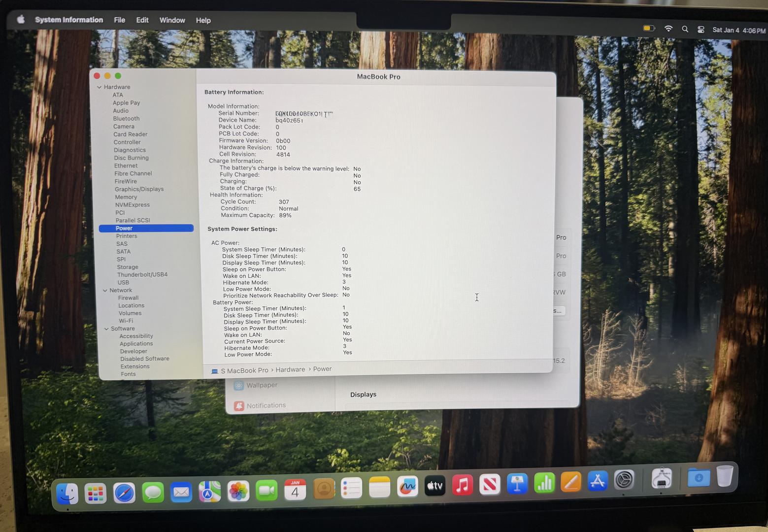Open the Mail app in the Dock

pyautogui.click(x=181, y=492)
